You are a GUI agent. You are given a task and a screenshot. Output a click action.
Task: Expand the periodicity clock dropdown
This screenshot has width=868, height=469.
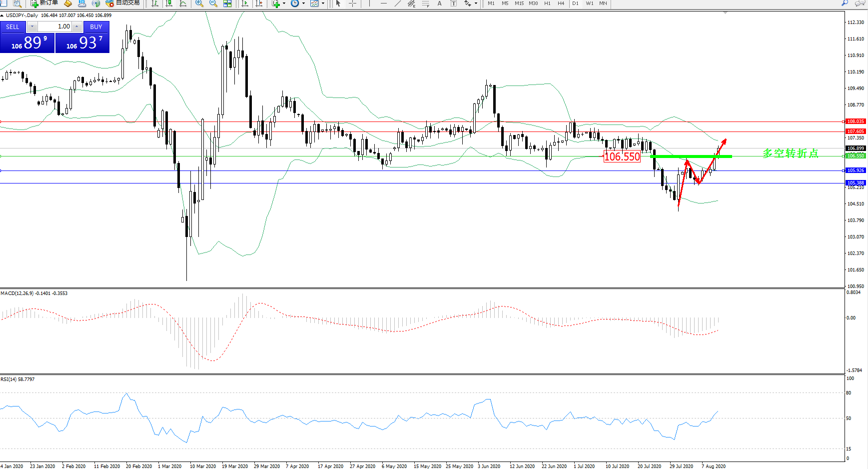tap(303, 3)
